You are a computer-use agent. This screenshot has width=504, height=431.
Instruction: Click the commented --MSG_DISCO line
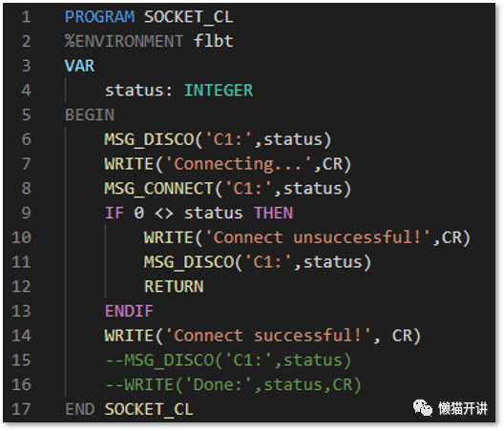[228, 360]
